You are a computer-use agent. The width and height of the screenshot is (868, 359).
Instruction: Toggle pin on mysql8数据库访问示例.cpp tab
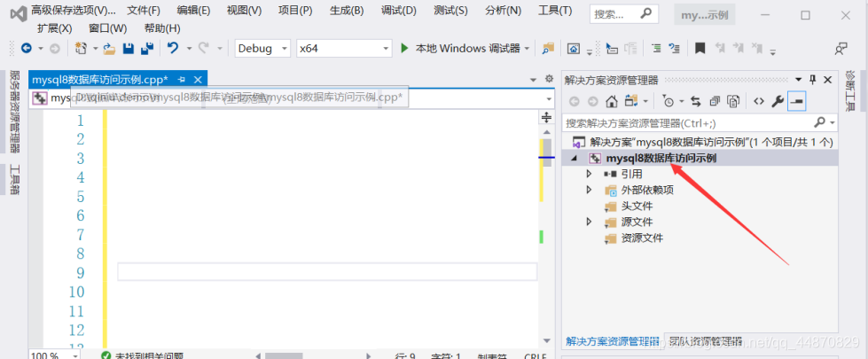click(181, 80)
